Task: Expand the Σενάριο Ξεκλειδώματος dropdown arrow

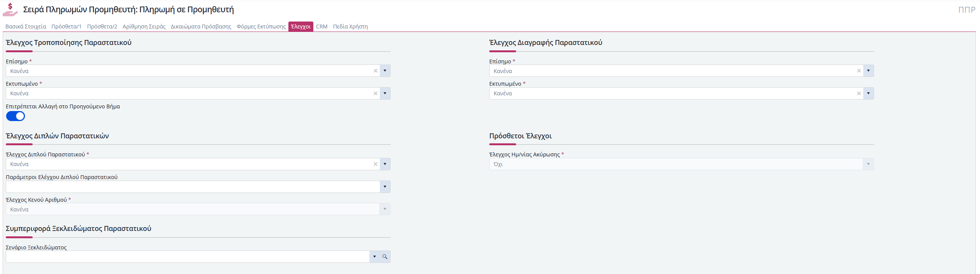Action: click(x=374, y=257)
